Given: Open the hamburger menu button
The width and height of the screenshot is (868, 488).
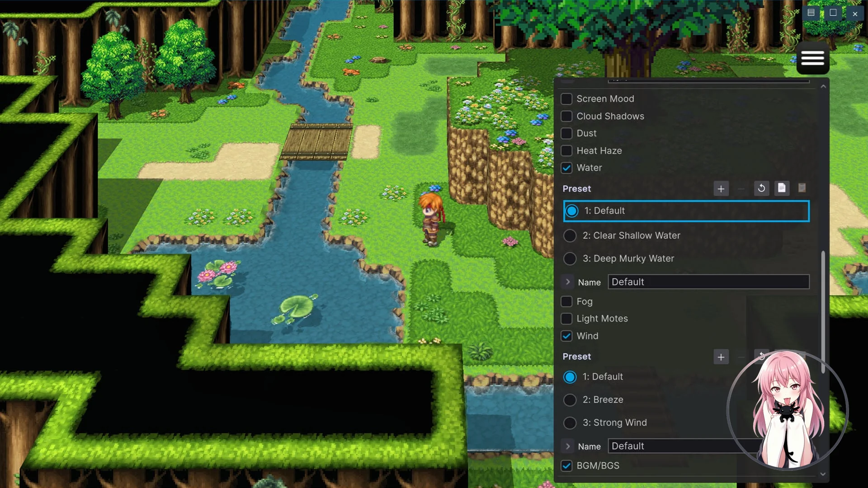Looking at the screenshot, I should pos(812,58).
